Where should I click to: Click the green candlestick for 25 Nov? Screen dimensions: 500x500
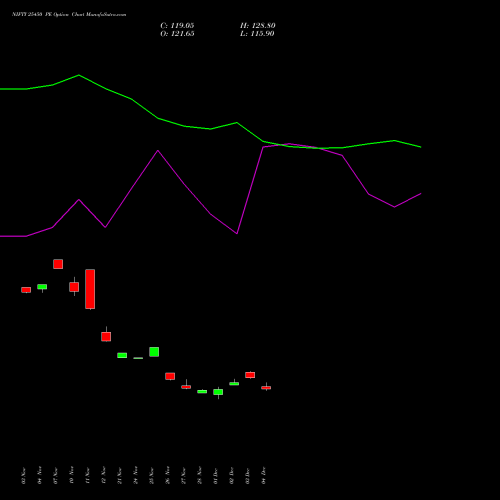tap(154, 352)
